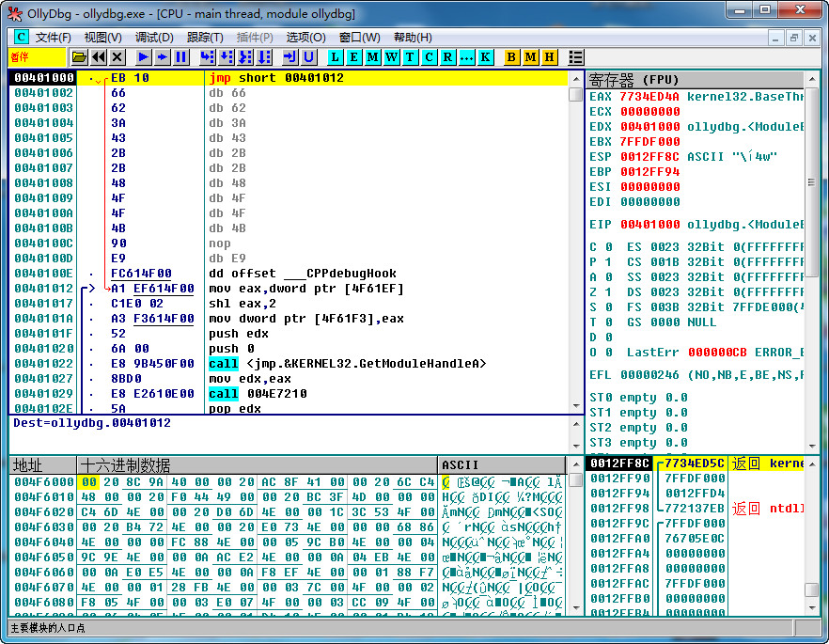Run the program with Play icon
This screenshot has width=829, height=644.
(144, 57)
